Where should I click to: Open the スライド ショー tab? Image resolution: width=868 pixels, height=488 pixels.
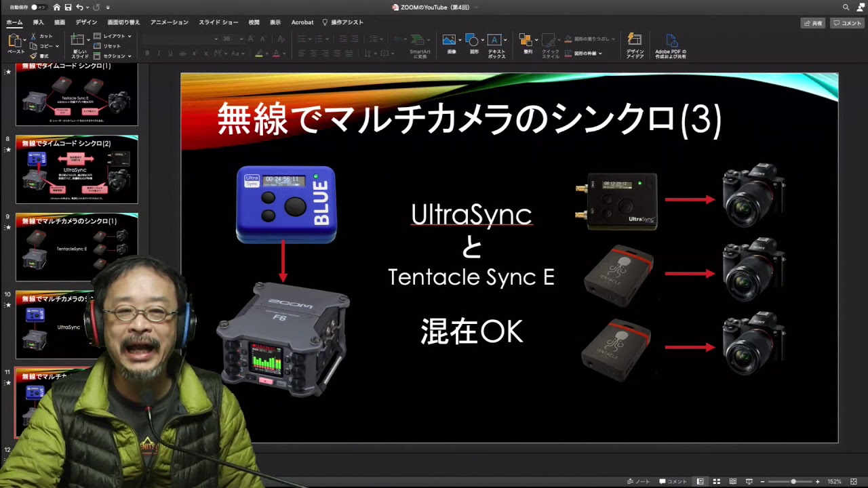point(218,22)
